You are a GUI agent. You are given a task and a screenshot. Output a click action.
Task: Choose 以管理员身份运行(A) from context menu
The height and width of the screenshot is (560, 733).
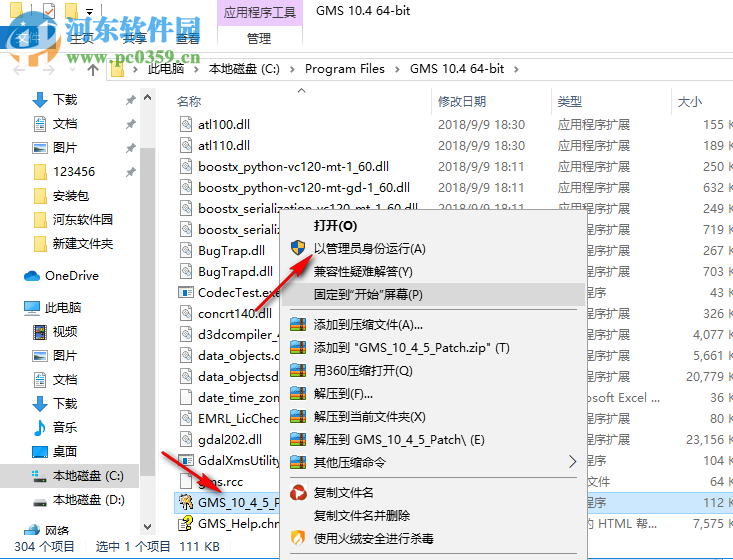[x=369, y=249]
